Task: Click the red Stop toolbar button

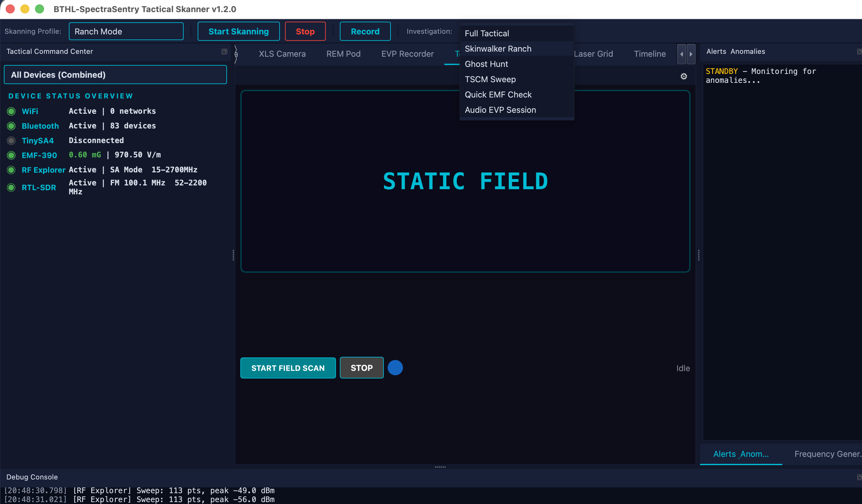Action: pyautogui.click(x=305, y=32)
